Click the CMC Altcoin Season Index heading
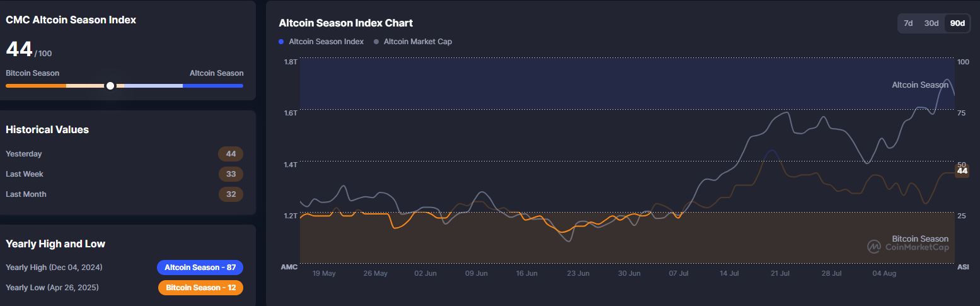980x306 pixels. [71, 20]
